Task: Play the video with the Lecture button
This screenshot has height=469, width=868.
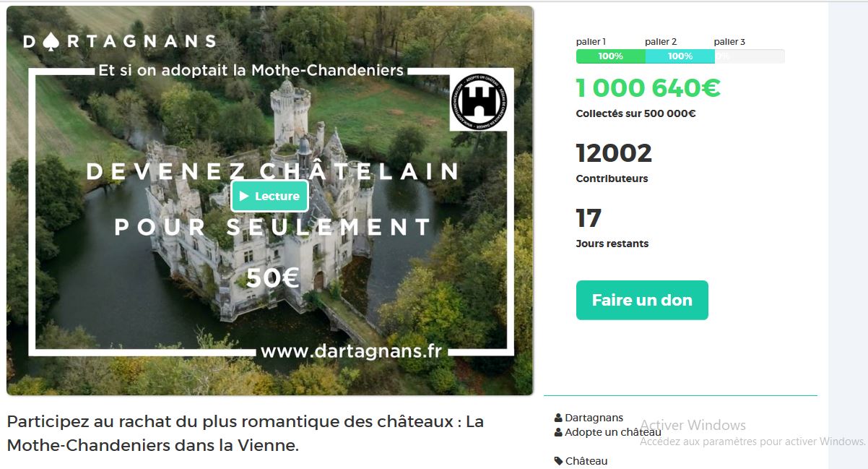Action: [270, 196]
